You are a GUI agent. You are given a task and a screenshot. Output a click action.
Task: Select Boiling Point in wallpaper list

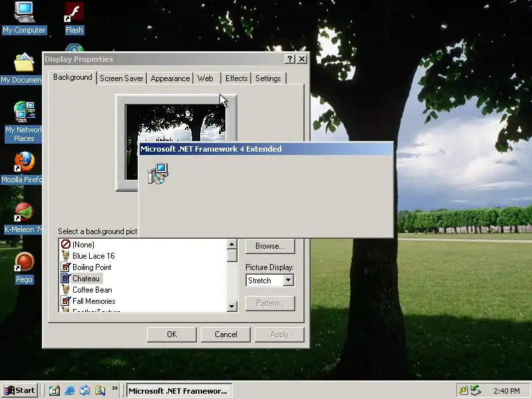click(x=92, y=267)
